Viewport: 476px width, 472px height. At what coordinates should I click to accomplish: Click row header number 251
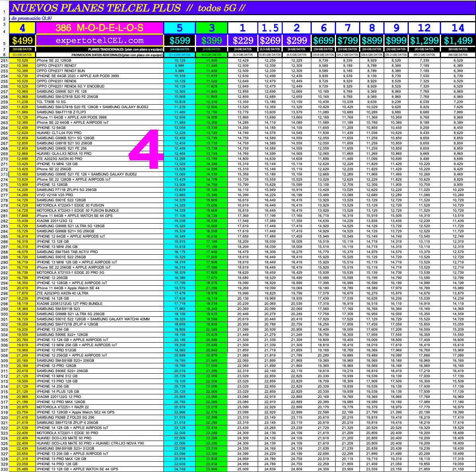[4, 60]
